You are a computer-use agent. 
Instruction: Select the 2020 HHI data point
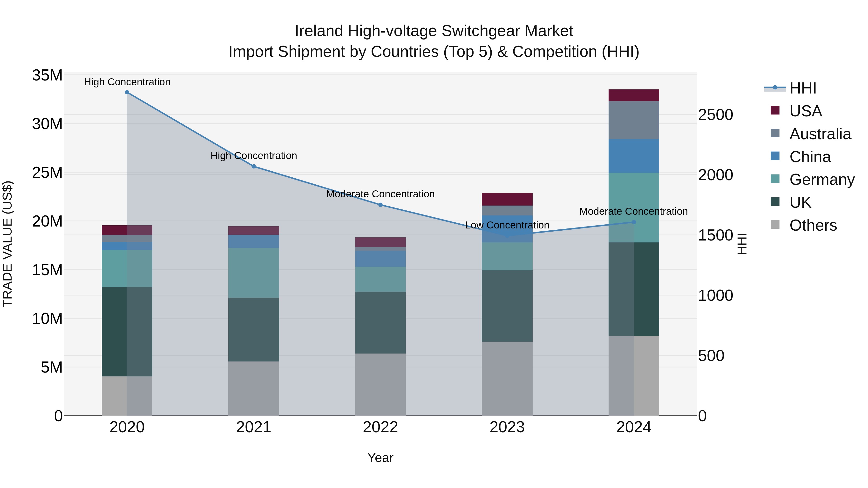coord(127,92)
